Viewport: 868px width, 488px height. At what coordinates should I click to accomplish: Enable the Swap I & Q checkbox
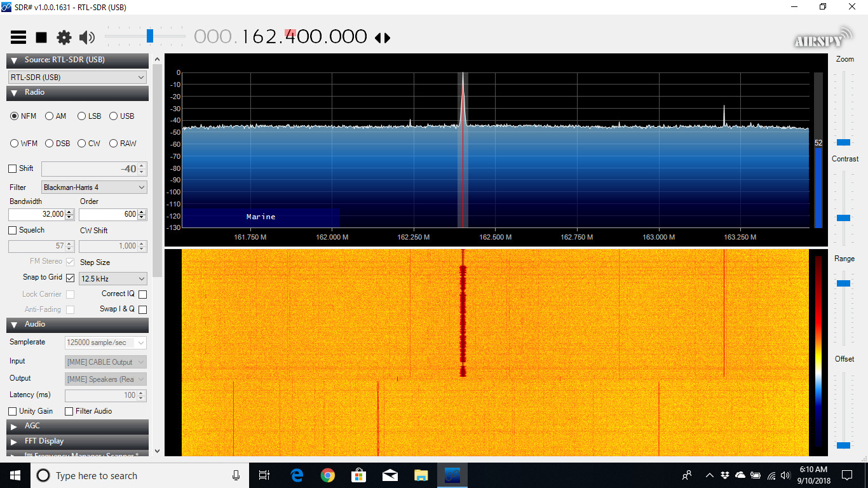click(x=142, y=309)
